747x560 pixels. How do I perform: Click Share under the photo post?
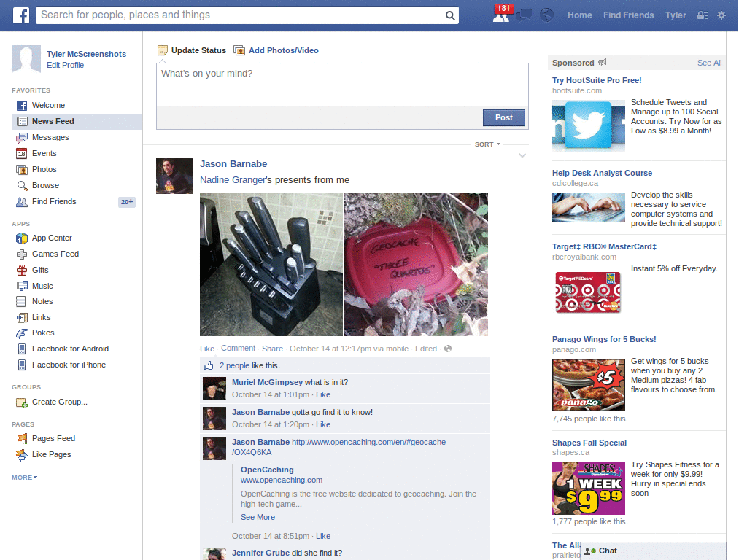point(273,349)
